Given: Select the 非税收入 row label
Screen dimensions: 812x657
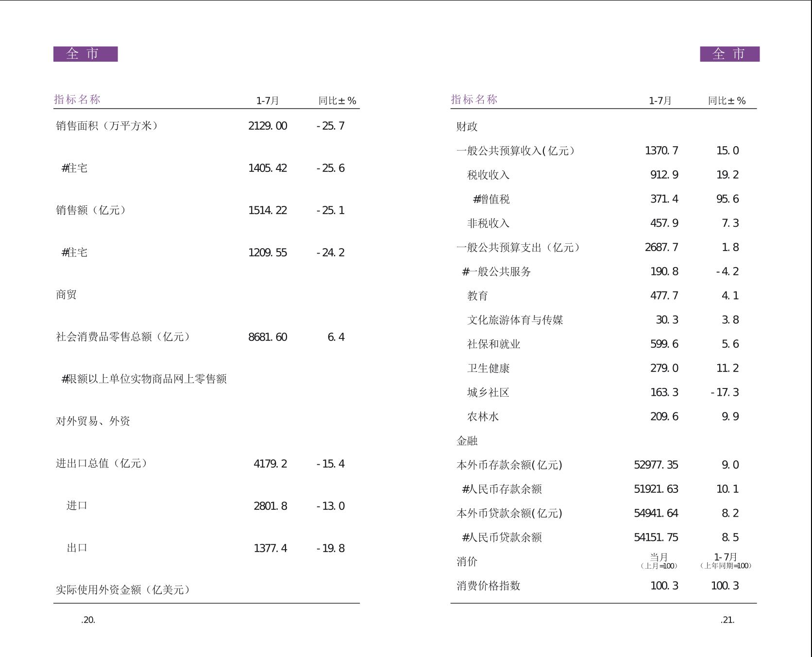Looking at the screenshot, I should (489, 223).
